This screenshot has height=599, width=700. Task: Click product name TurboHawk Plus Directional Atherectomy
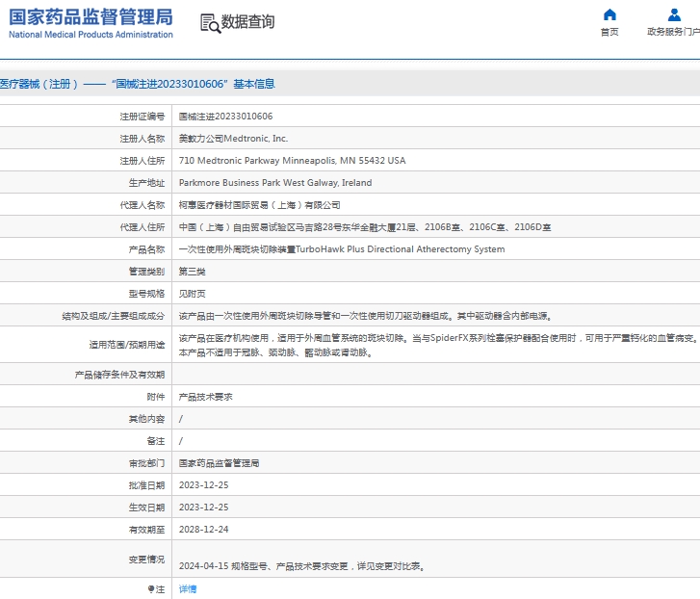coord(342,249)
